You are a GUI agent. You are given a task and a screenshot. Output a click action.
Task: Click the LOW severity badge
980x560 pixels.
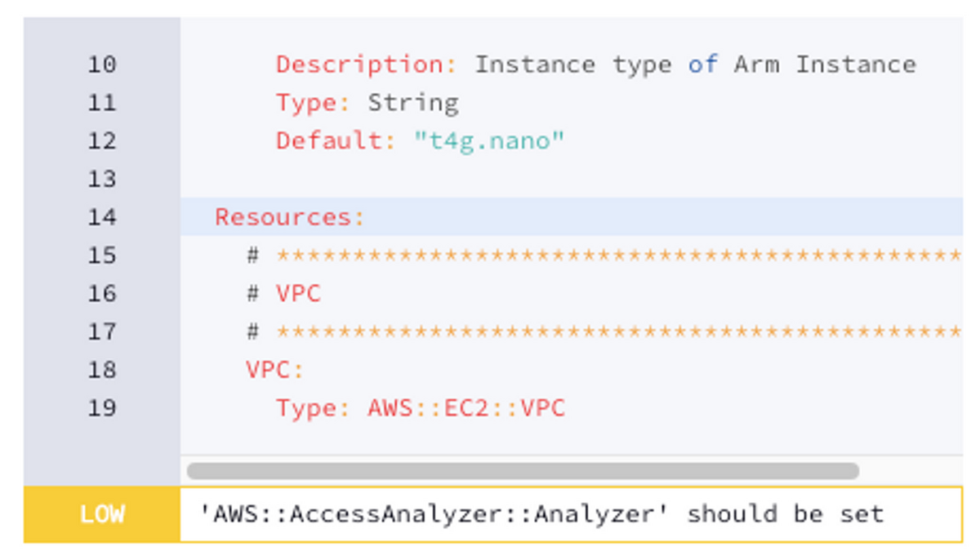[x=103, y=514]
